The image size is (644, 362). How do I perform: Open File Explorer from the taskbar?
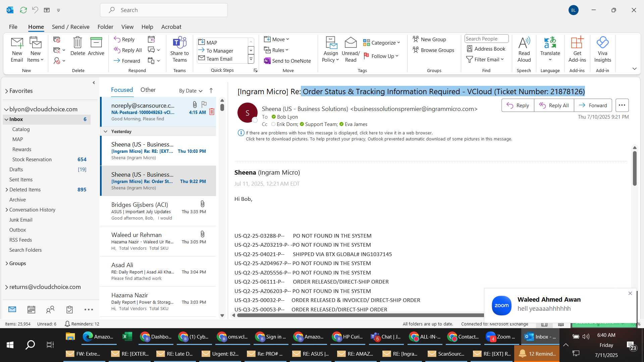click(x=70, y=337)
